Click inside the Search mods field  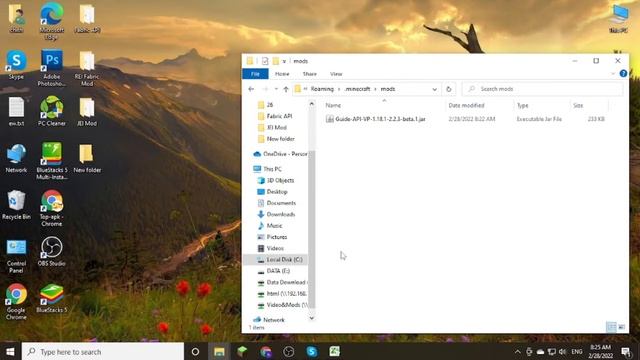[x=543, y=89]
